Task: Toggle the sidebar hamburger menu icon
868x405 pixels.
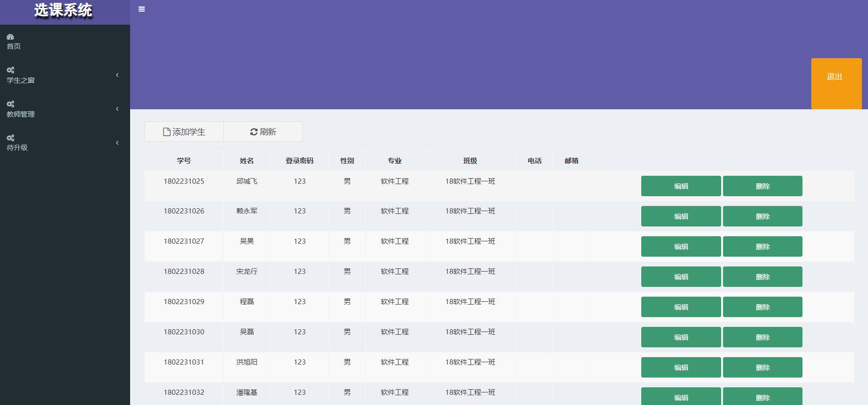Action: [142, 9]
